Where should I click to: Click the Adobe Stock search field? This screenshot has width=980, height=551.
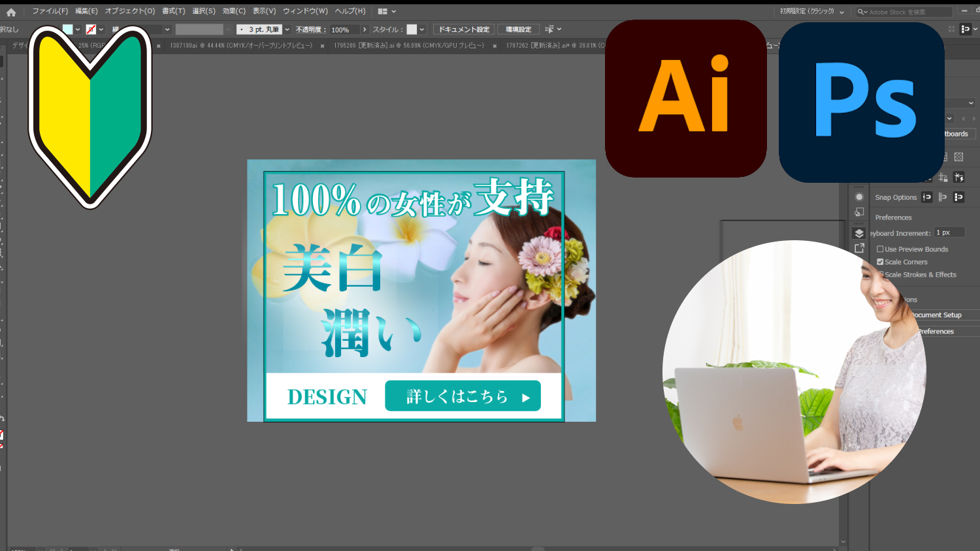905,12
